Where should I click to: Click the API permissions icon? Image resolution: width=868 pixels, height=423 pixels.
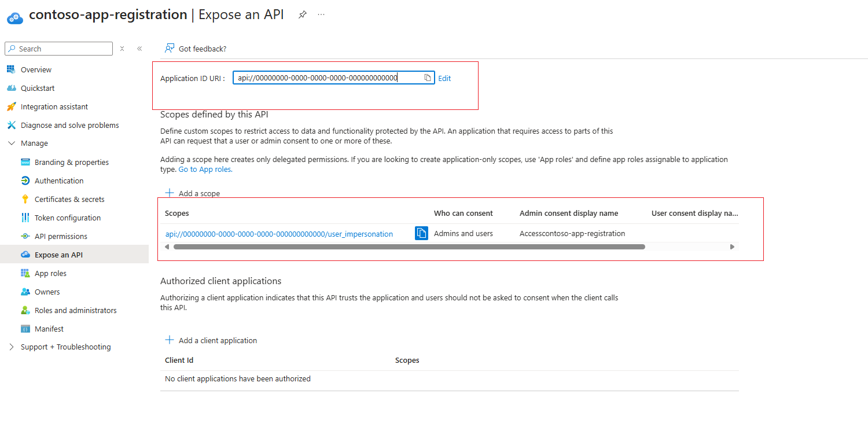point(25,236)
